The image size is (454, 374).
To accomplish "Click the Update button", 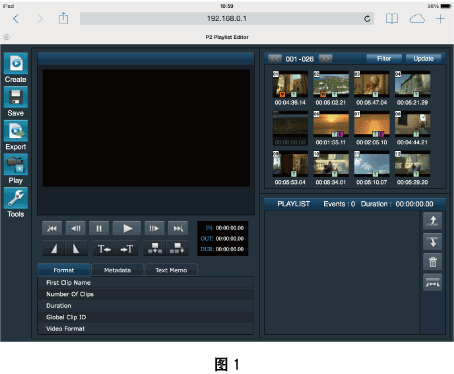I will [x=423, y=59].
